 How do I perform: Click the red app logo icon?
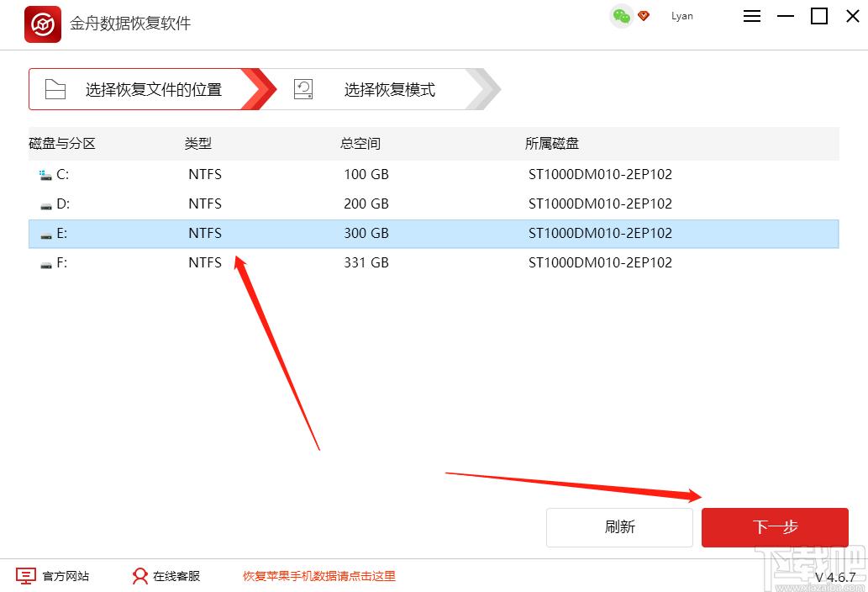point(43,24)
